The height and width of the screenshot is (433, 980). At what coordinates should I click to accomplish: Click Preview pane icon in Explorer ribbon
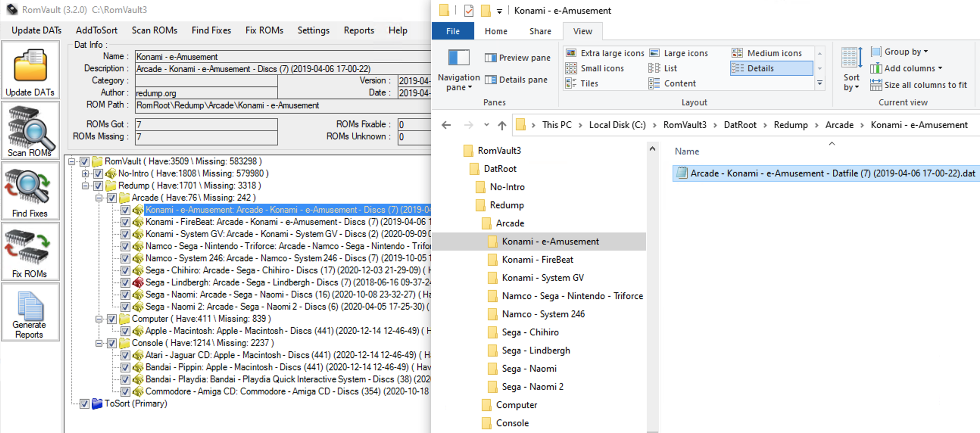click(x=490, y=58)
